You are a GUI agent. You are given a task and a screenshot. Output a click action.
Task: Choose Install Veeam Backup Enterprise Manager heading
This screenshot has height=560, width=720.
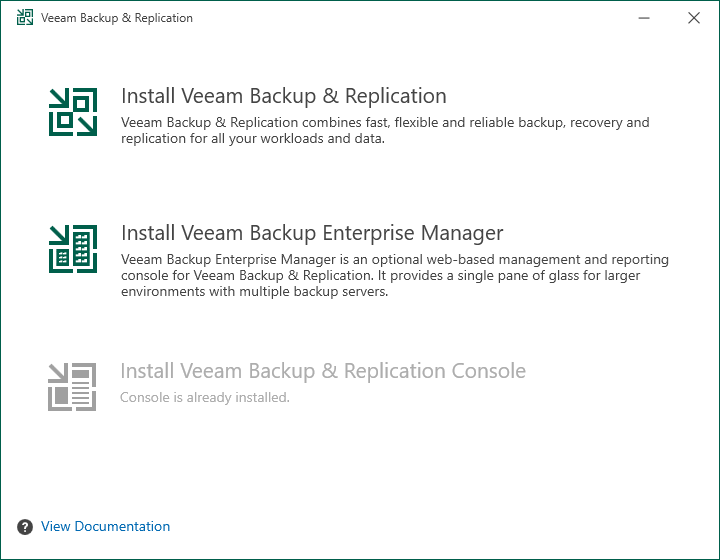(312, 233)
